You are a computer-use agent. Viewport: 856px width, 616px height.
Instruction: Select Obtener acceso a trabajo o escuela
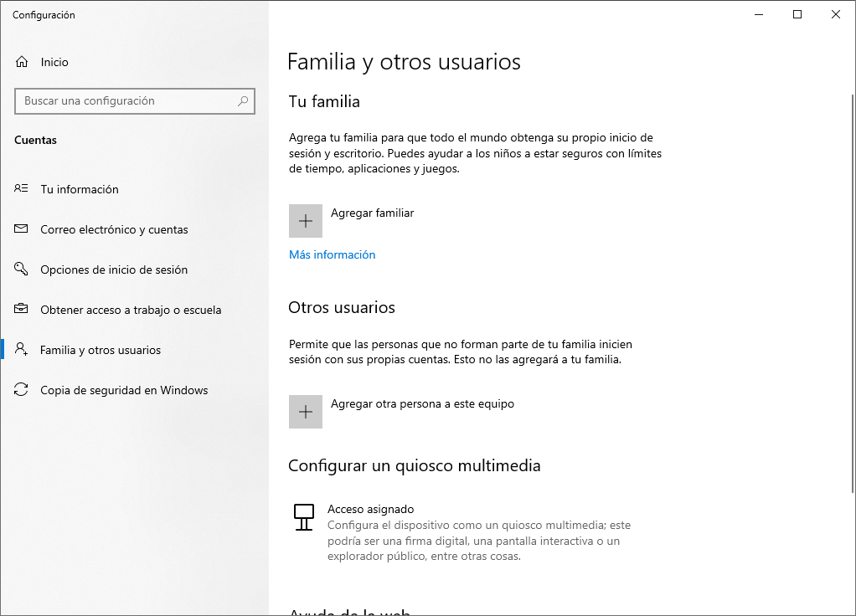(x=131, y=310)
